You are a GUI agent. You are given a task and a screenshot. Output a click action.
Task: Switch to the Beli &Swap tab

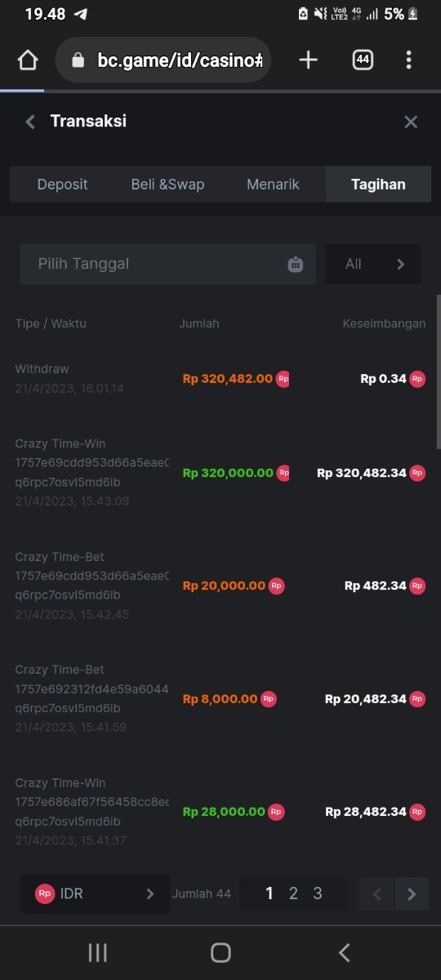(x=167, y=185)
